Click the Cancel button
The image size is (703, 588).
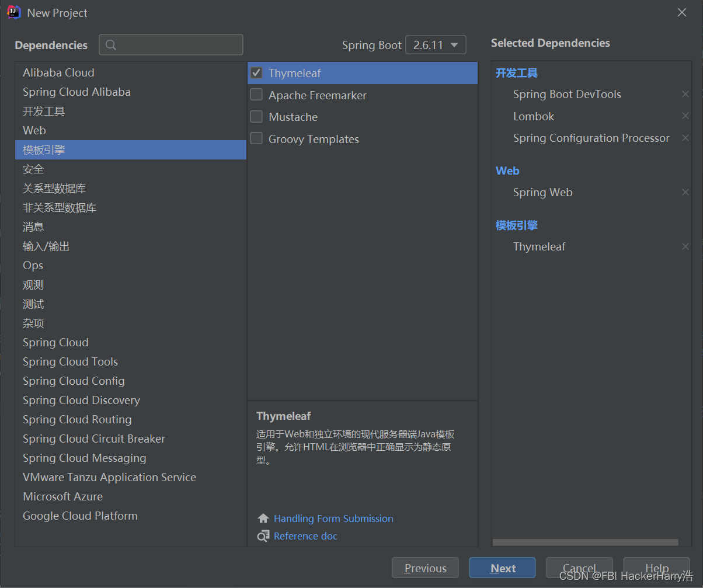coord(579,568)
